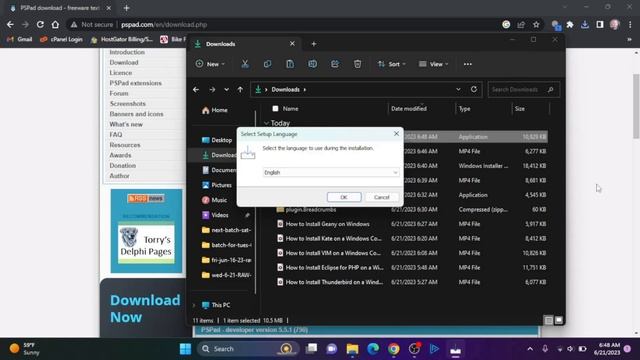Add a new Explorer tab
The height and width of the screenshot is (360, 640).
[x=314, y=44]
